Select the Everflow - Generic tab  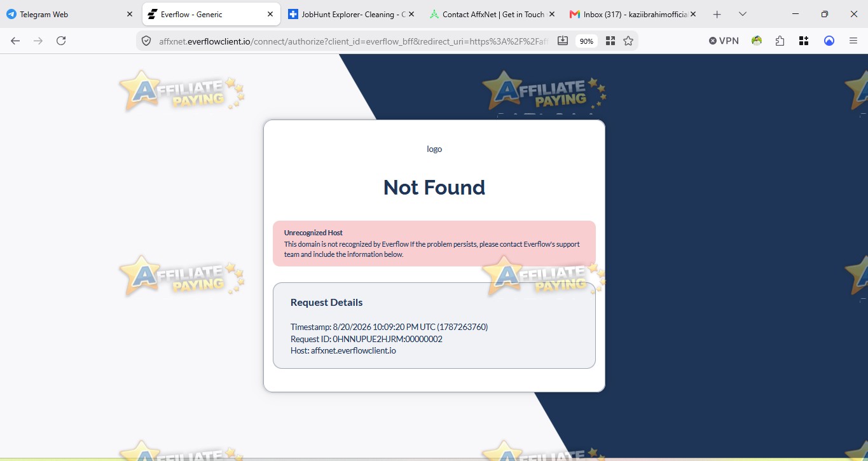211,14
